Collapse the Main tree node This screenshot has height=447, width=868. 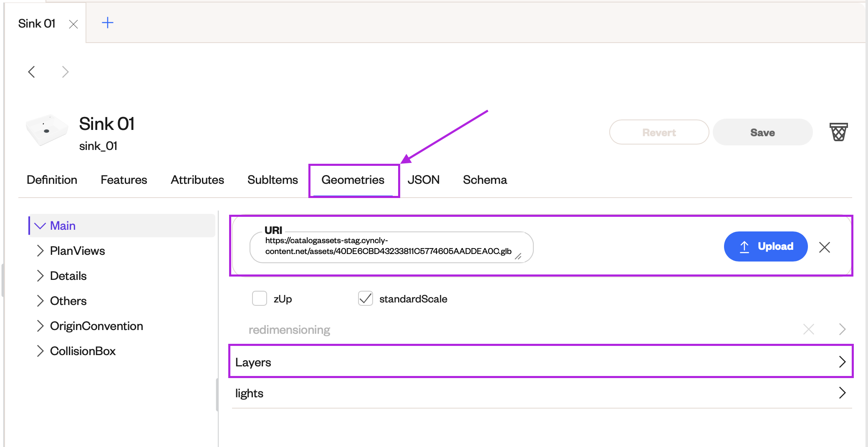click(40, 226)
